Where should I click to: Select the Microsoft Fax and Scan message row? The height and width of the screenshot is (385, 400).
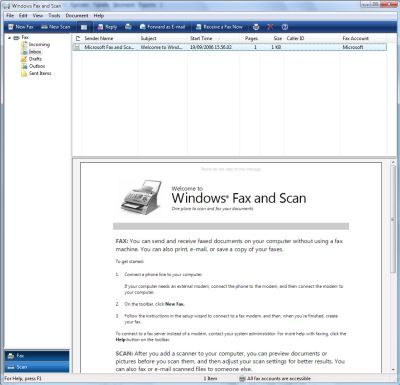230,47
